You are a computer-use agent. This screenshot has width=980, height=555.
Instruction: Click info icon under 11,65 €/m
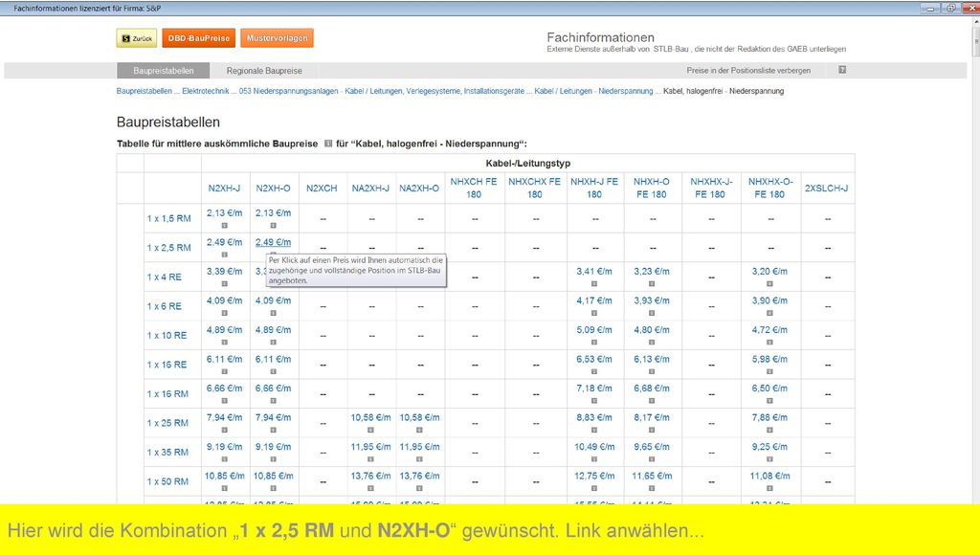point(651,488)
